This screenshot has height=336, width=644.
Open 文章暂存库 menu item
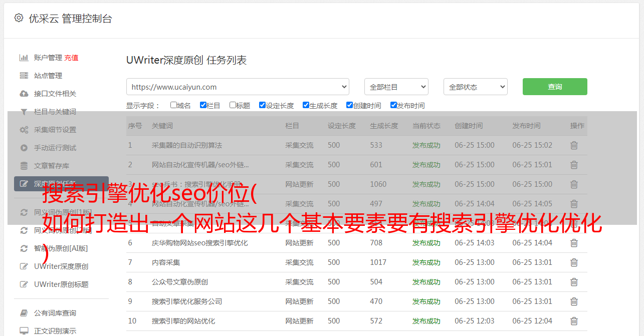click(x=52, y=166)
